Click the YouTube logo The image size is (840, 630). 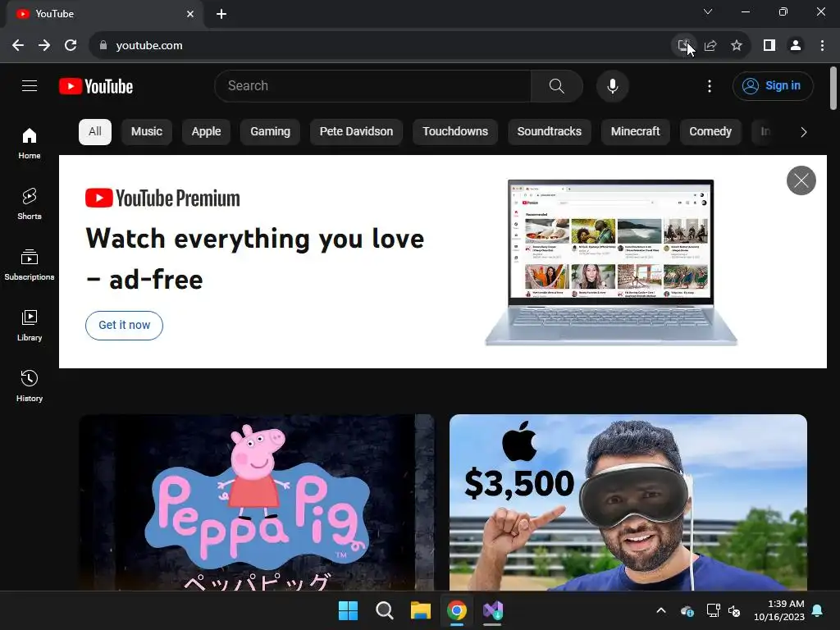[x=96, y=86]
